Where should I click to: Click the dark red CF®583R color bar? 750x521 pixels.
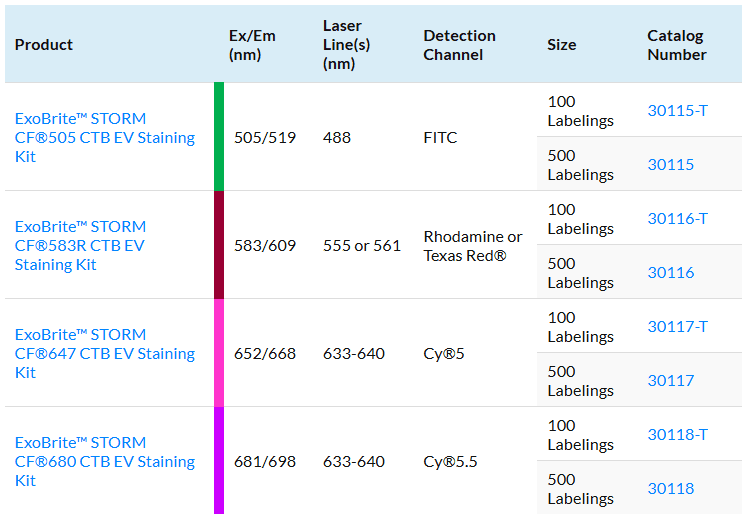(x=219, y=245)
